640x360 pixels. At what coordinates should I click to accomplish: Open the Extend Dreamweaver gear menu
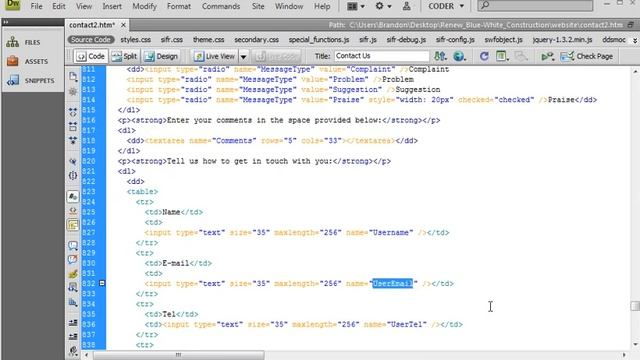click(x=383, y=6)
